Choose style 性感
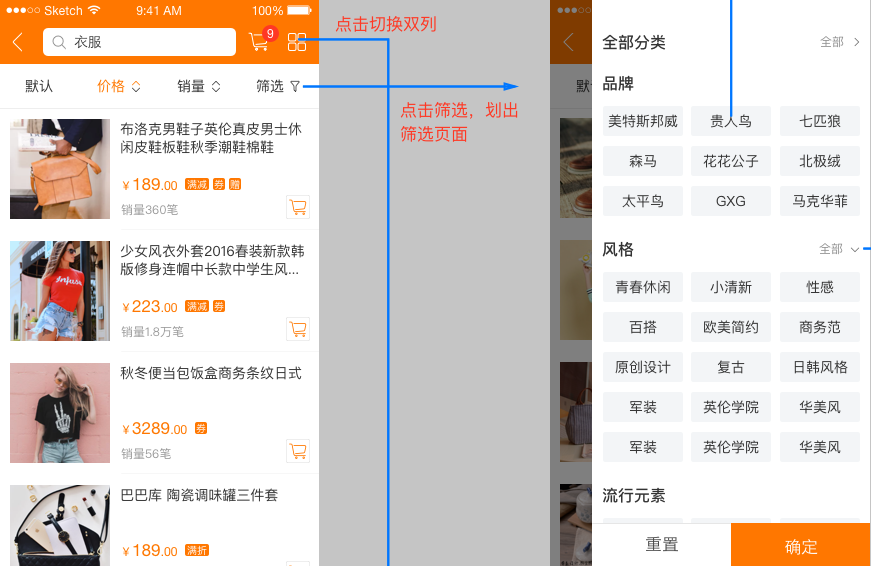The width and height of the screenshot is (871, 566). click(820, 287)
